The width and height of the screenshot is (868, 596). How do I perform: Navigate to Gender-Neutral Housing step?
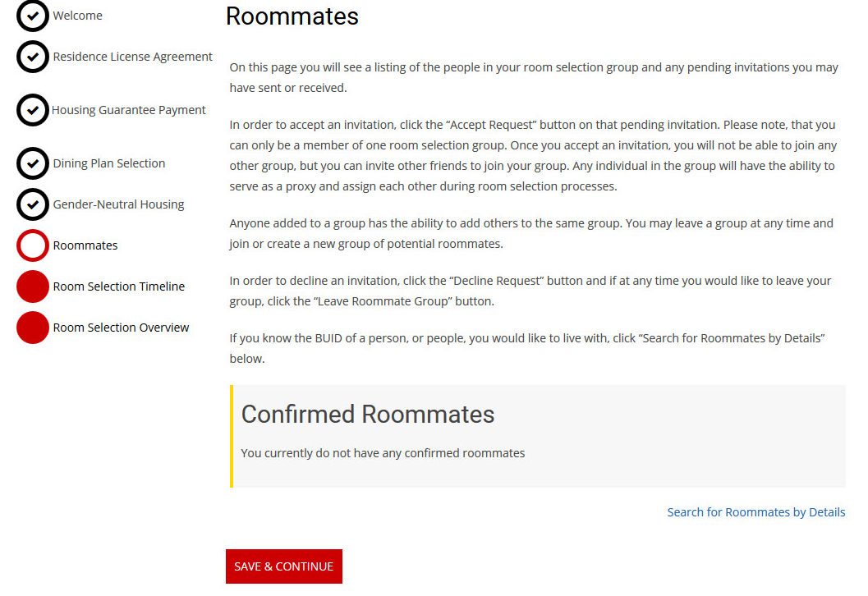point(118,204)
